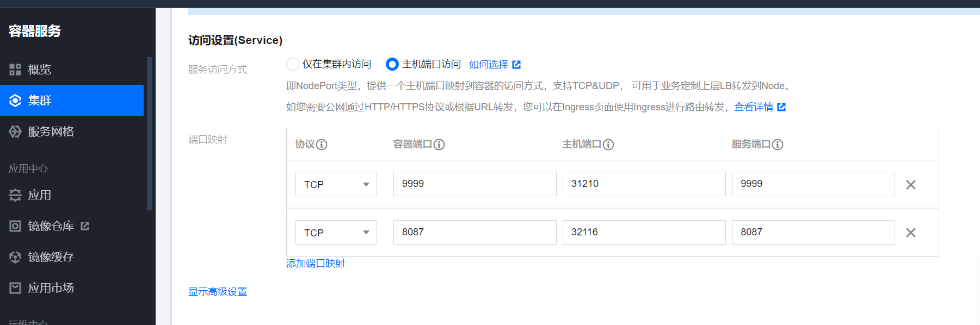Click the info icon next to 容器端口

tap(439, 145)
